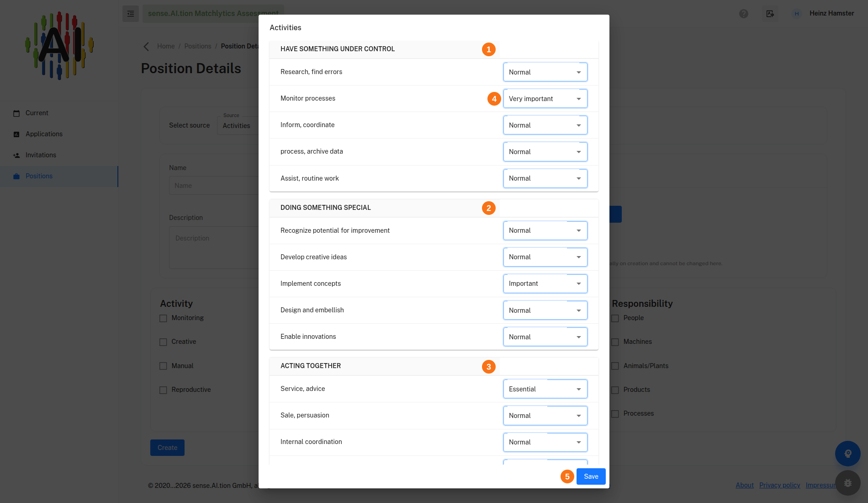This screenshot has height=503, width=868.
Task: Open the Sale, persuasion importance dropdown
Action: (x=545, y=416)
